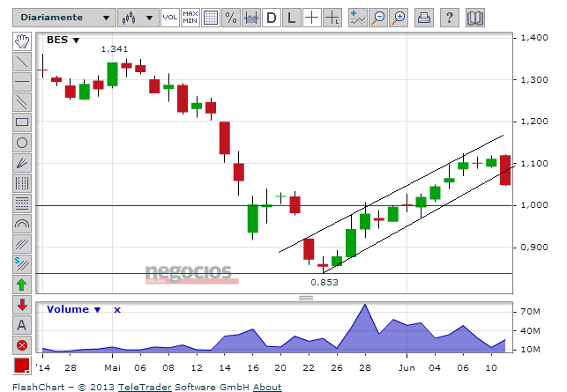Open the Diariamente period dropdown

(64, 18)
